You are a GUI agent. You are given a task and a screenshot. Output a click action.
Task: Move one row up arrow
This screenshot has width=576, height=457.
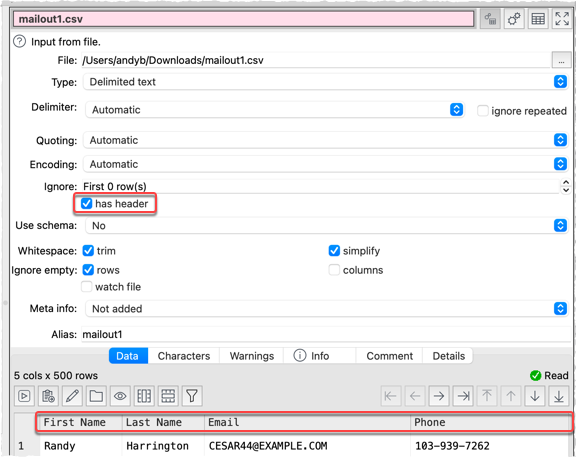pos(511,396)
